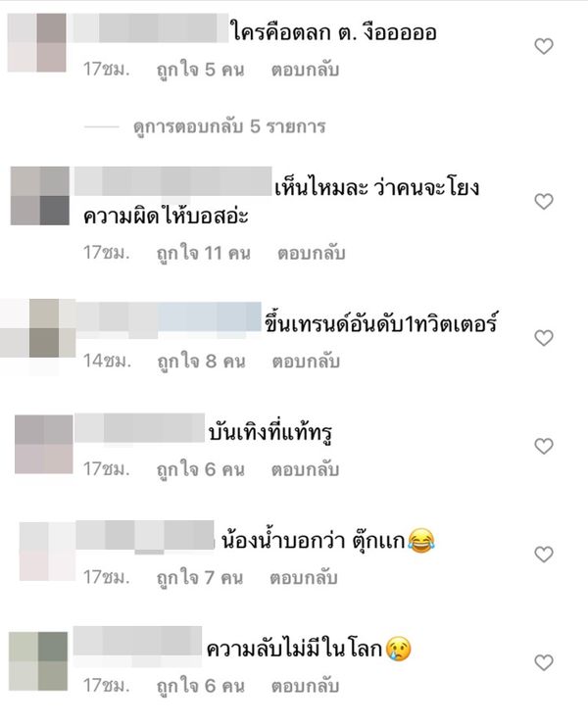Open the "ถูกใจ 8 คน" likes list
This screenshot has height=727, width=588.
(x=201, y=362)
